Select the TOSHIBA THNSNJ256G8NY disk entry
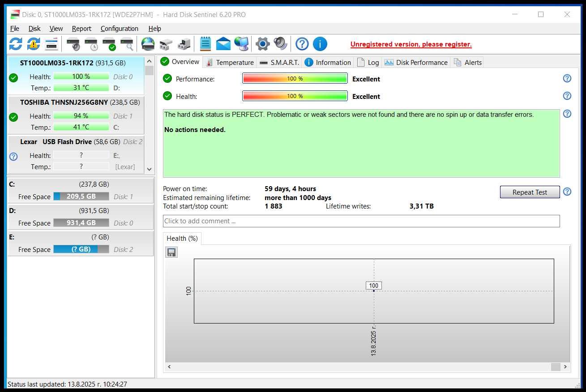This screenshot has height=392, width=586. coord(76,115)
